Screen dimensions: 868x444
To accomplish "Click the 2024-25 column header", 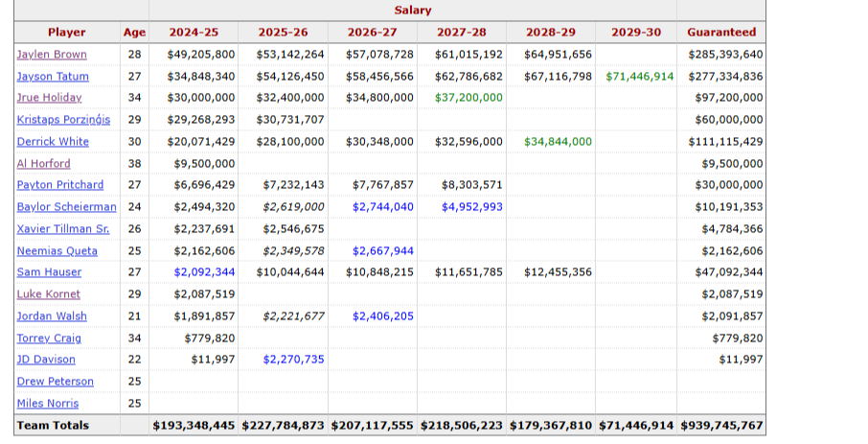I will [x=194, y=33].
